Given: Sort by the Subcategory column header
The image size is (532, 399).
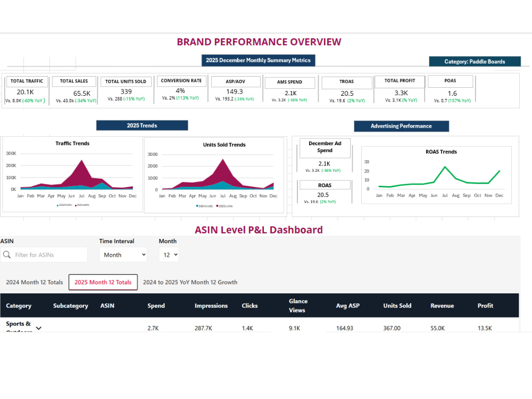Looking at the screenshot, I should click(71, 306).
